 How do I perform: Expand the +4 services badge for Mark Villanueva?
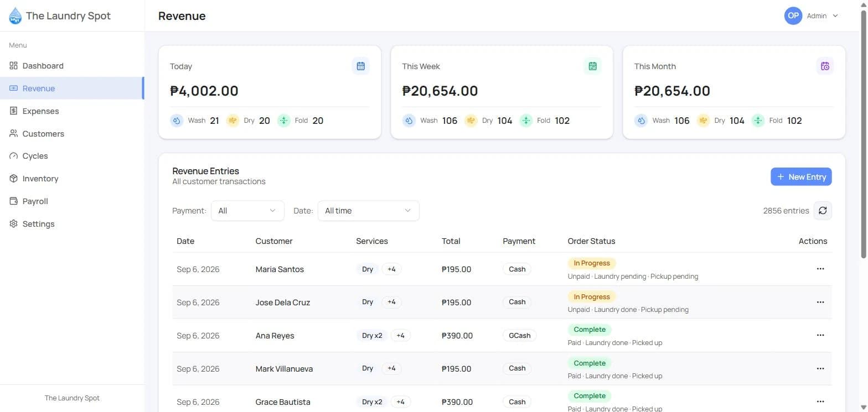pos(391,368)
